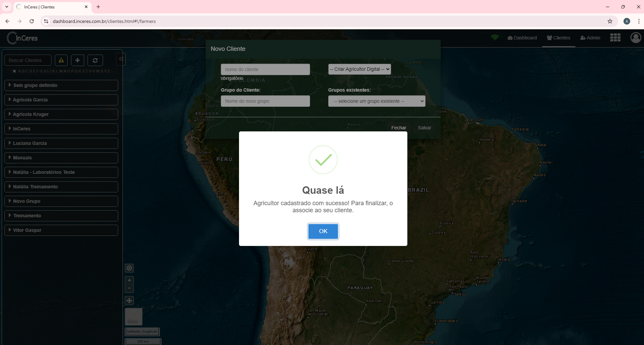Expand the Manuais group
The width and height of the screenshot is (644, 345).
coord(61,158)
